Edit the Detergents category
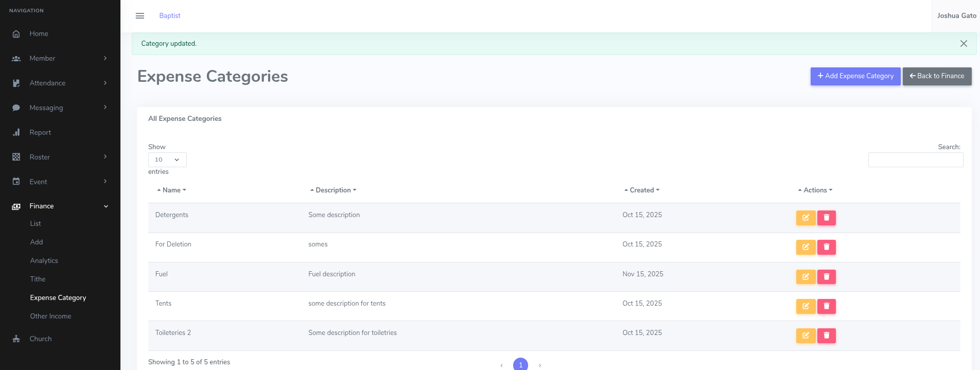The image size is (980, 370). point(806,218)
